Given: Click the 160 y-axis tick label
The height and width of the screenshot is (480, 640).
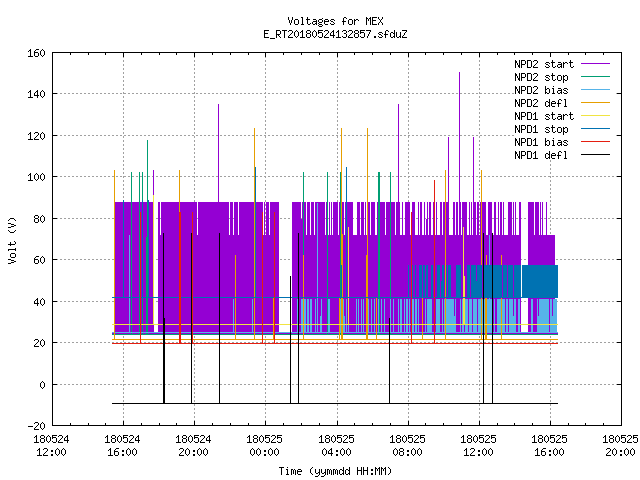Looking at the screenshot, I should pos(36,53).
